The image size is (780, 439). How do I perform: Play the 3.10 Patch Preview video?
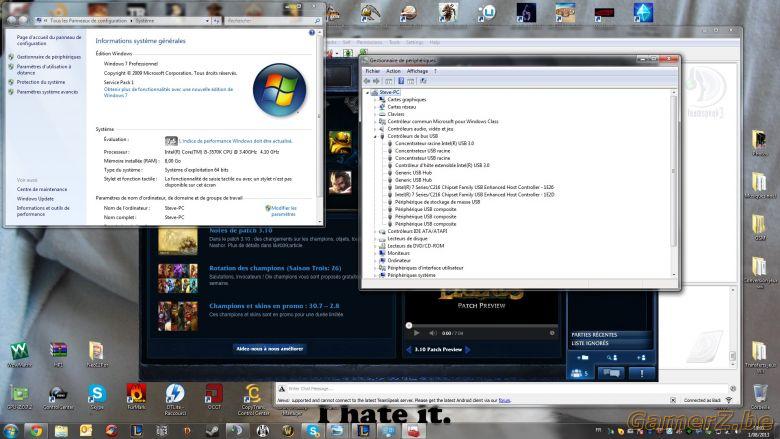pos(417,333)
